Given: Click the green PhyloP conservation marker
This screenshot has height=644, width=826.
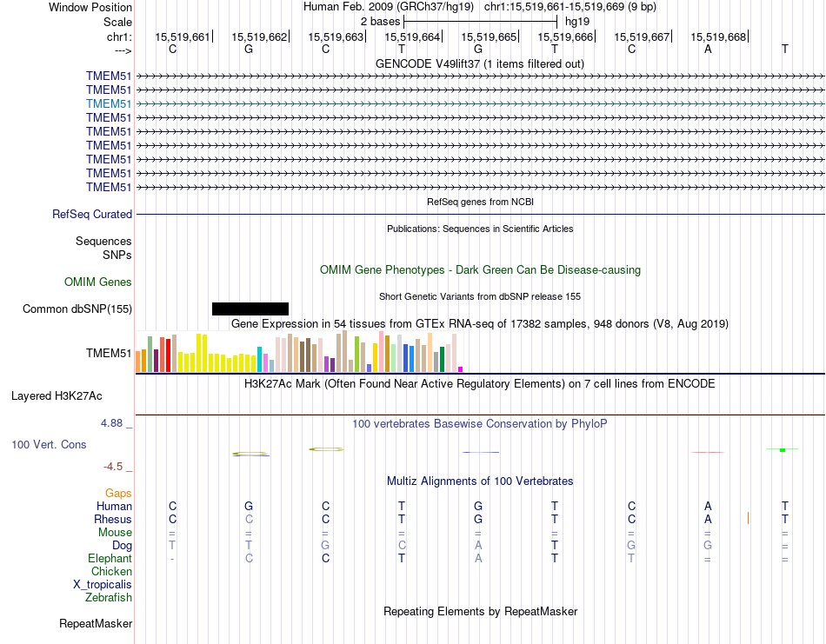Looking at the screenshot, I should [783, 449].
